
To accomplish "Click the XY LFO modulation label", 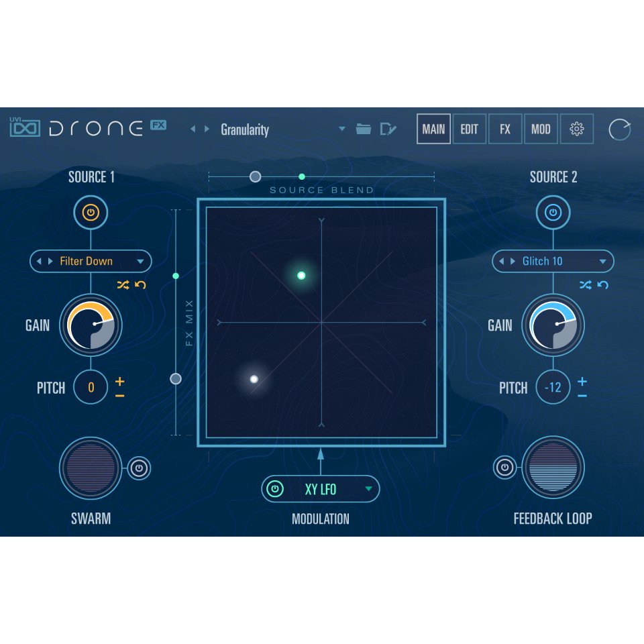I will click(x=321, y=489).
